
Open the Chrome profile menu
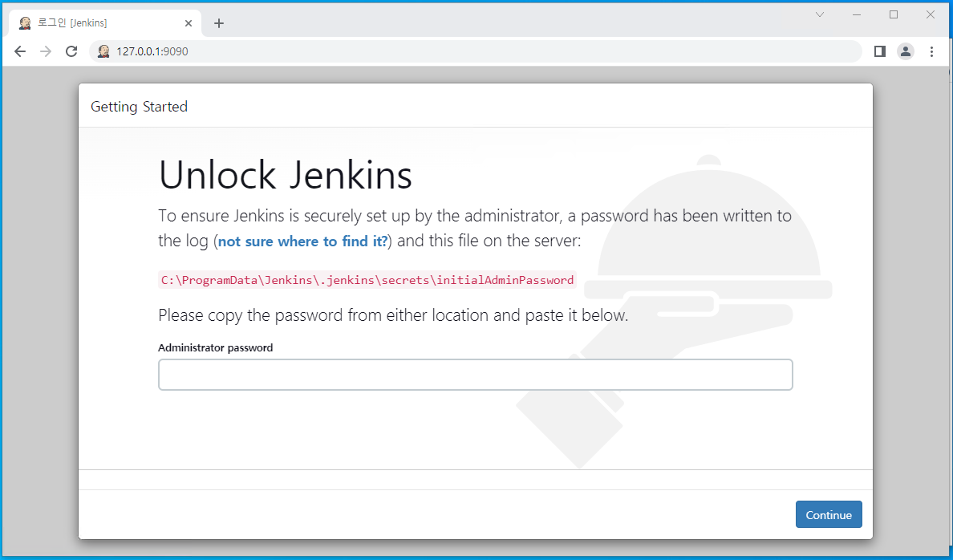[906, 51]
